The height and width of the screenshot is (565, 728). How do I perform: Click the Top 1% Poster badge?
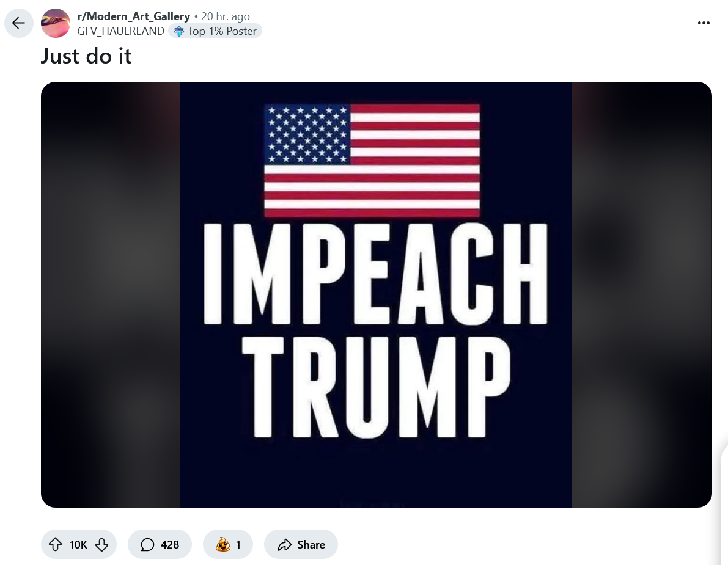[x=215, y=31]
